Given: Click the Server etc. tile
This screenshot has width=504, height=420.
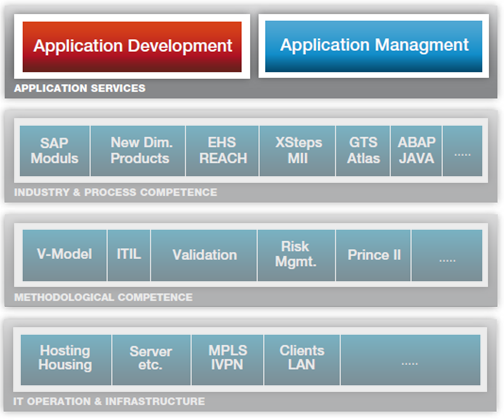Looking at the screenshot, I should tap(151, 360).
